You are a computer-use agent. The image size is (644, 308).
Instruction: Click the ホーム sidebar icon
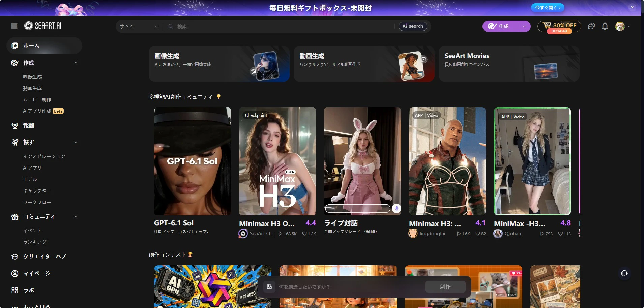coord(15,46)
